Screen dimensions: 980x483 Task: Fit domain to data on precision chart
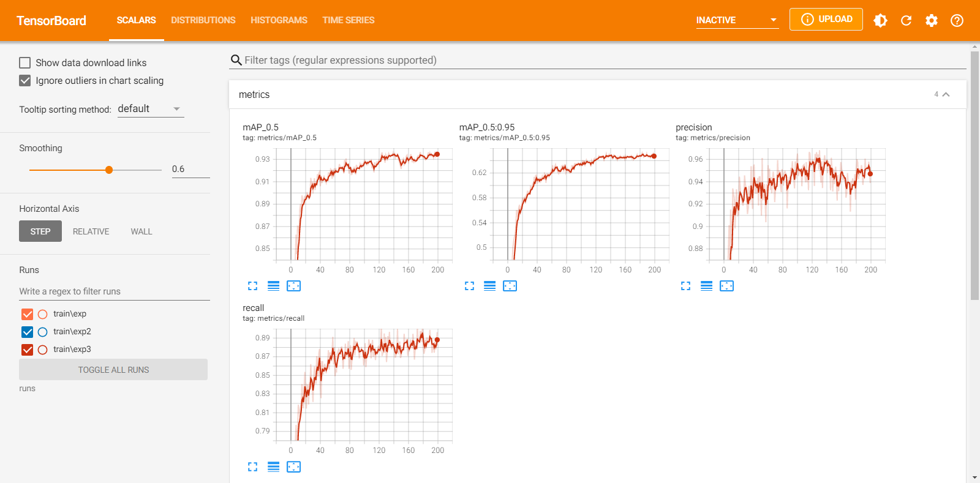click(x=726, y=286)
